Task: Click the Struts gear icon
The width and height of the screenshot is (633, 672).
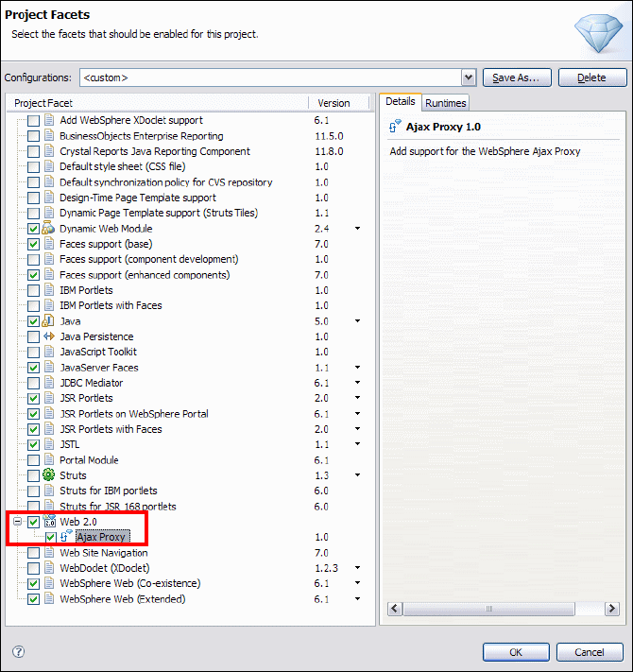Action: coord(49,474)
